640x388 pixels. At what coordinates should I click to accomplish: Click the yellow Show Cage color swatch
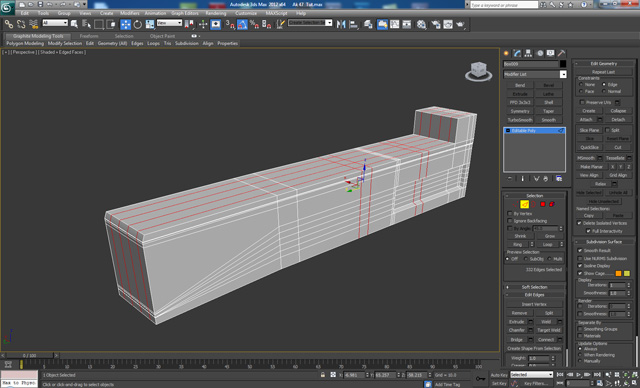pyautogui.click(x=627, y=273)
